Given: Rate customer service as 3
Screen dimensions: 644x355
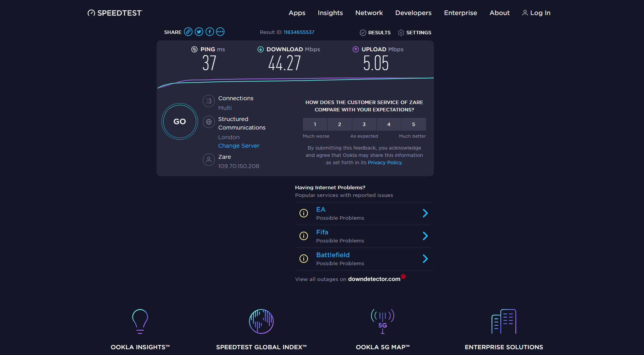Looking at the screenshot, I should pos(364,125).
